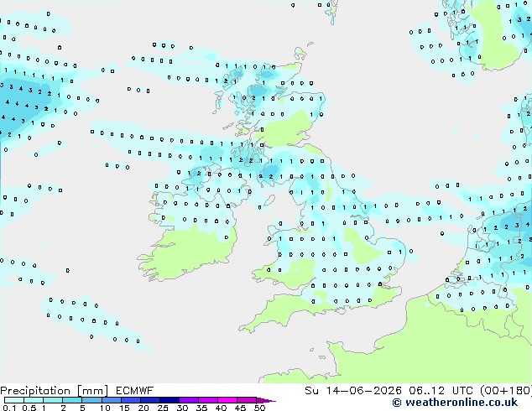Click the 'Precipitation [mm]' title text

pos(55,391)
